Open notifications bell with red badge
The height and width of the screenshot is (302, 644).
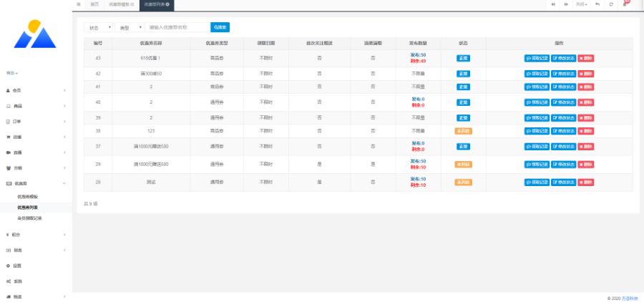coord(625,4)
